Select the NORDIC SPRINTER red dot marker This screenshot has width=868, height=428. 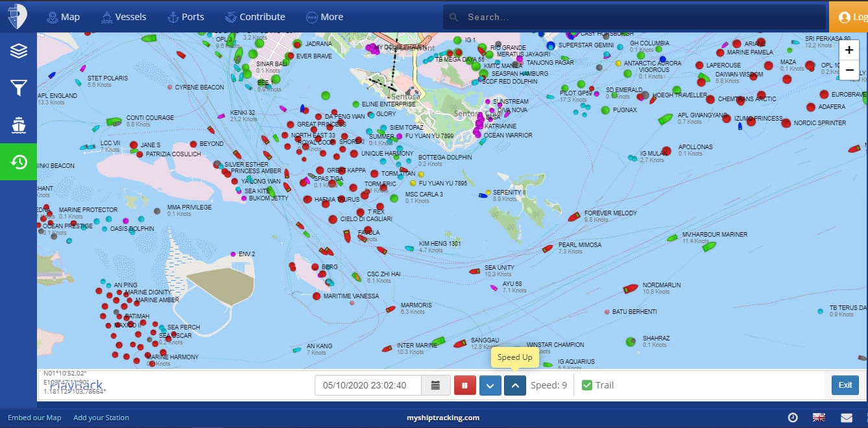tap(786, 123)
